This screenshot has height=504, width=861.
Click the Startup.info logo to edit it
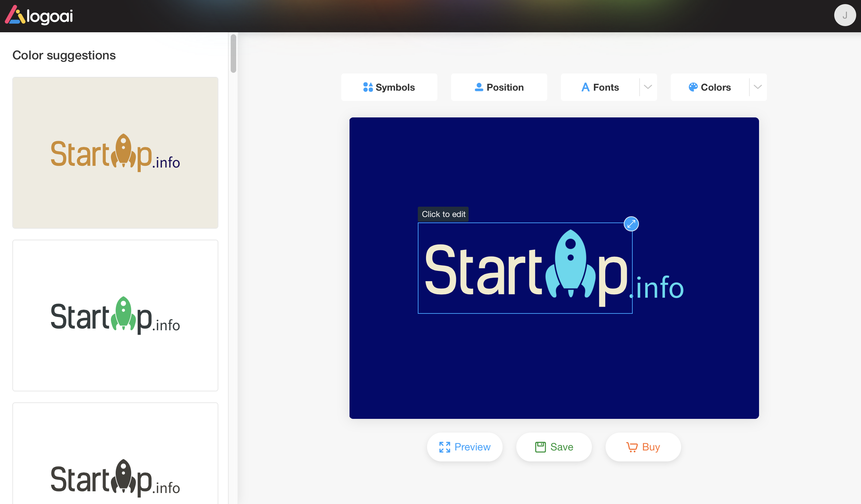(x=525, y=269)
